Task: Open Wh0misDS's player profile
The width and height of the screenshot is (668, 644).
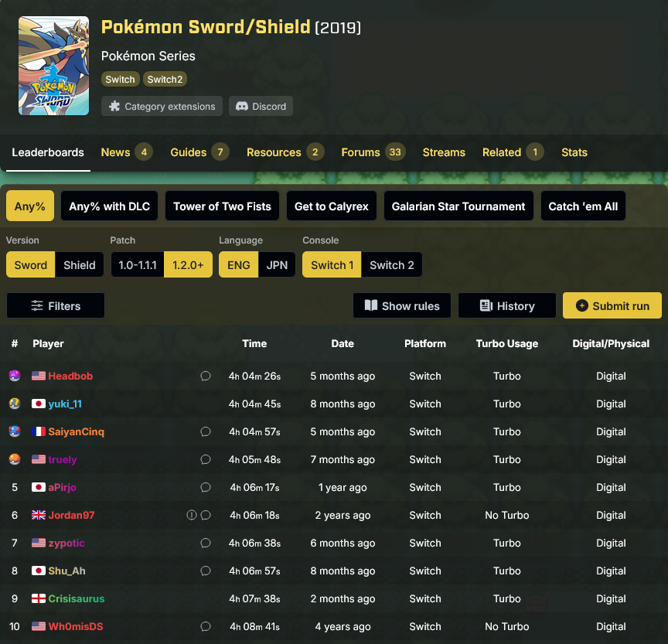Action: point(76,626)
